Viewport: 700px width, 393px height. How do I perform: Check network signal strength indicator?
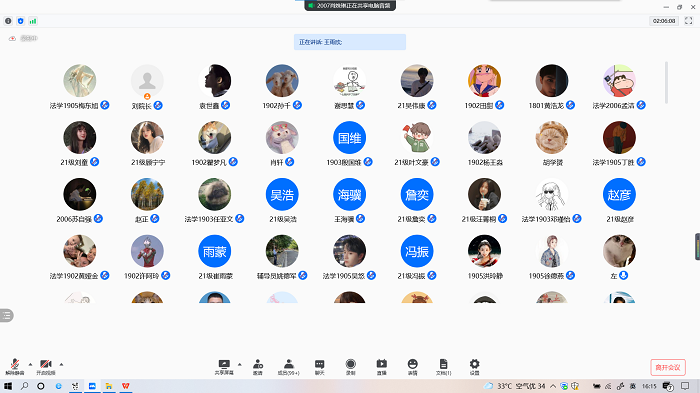[x=33, y=21]
